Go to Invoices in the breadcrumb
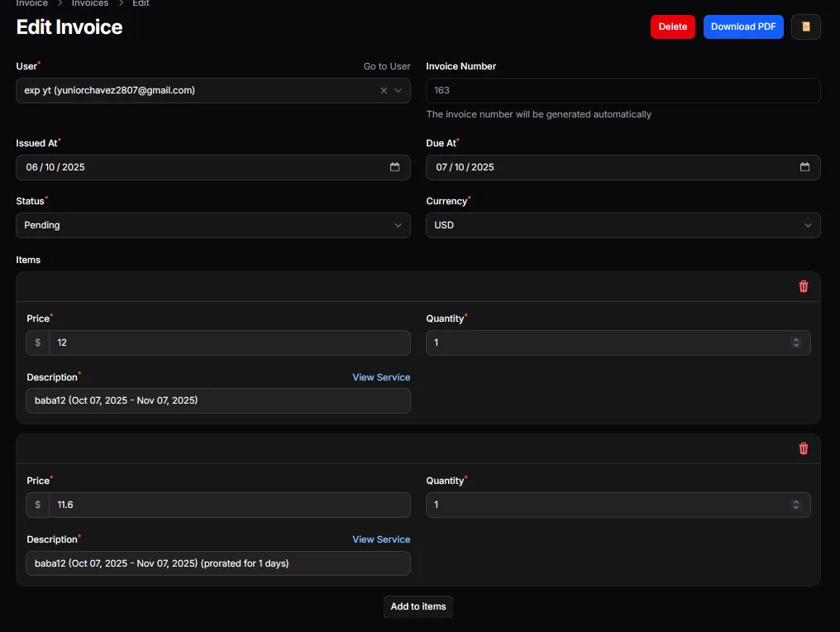This screenshot has height=632, width=840. 90,3
